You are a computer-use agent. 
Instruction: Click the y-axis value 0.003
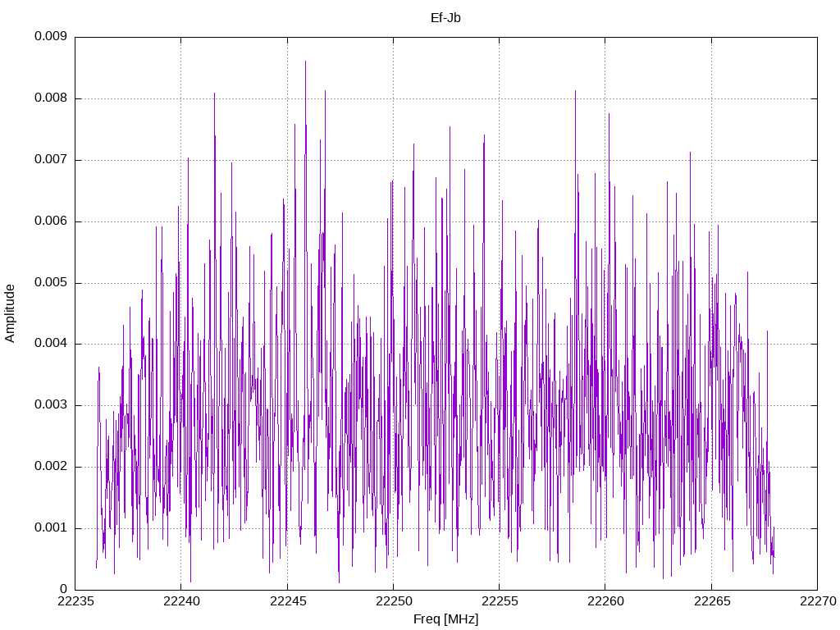(51, 404)
